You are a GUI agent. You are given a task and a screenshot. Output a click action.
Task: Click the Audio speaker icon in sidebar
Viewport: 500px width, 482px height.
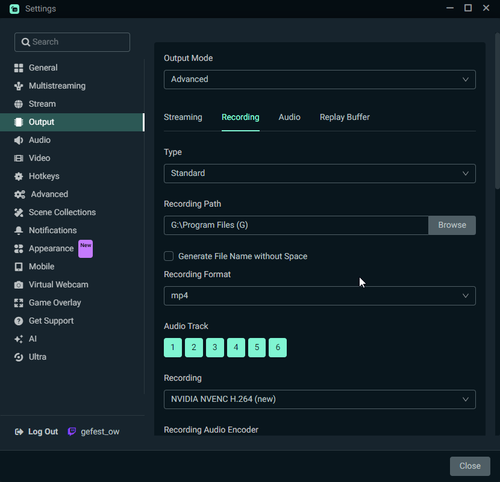[x=19, y=140]
